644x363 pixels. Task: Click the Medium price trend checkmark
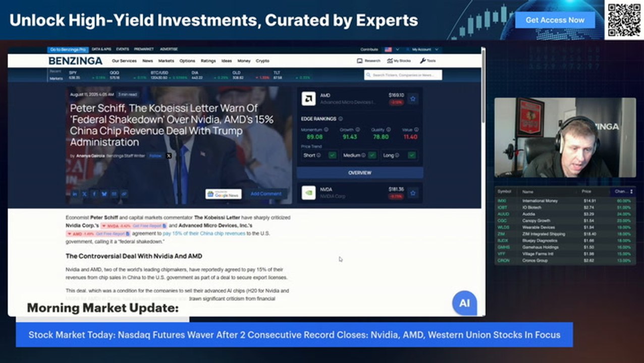[x=372, y=155]
